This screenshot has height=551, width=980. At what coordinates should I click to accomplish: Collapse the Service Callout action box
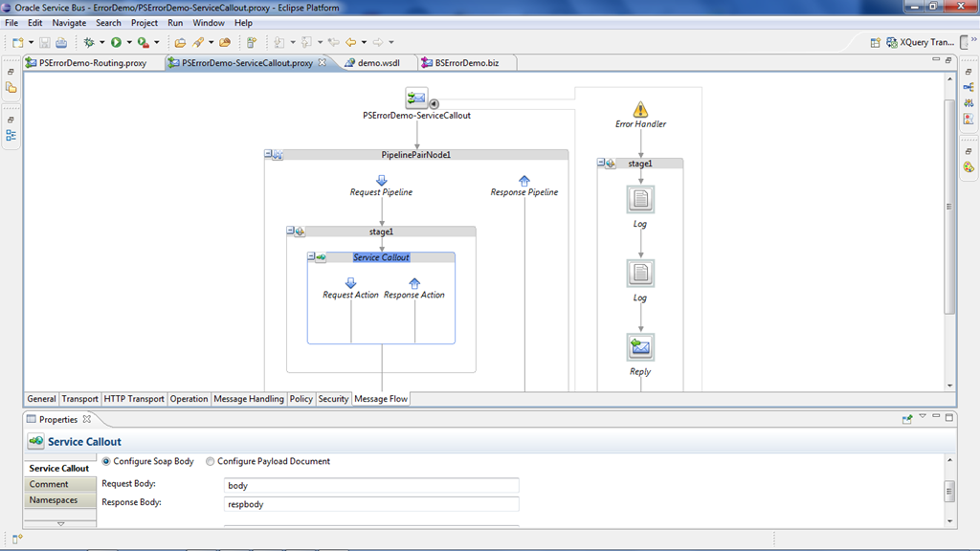click(x=311, y=256)
